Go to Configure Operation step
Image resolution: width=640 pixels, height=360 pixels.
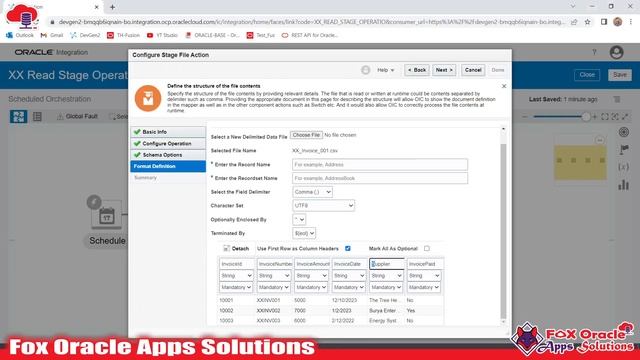[x=168, y=144]
